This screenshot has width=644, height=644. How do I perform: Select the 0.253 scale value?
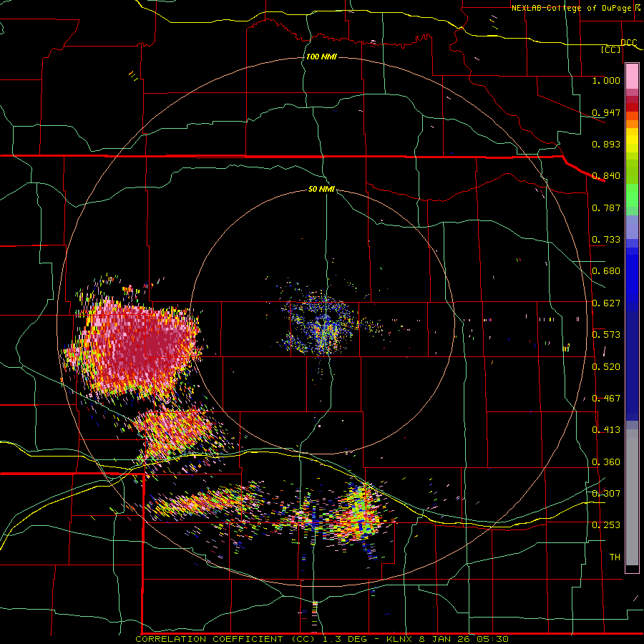tap(606, 525)
